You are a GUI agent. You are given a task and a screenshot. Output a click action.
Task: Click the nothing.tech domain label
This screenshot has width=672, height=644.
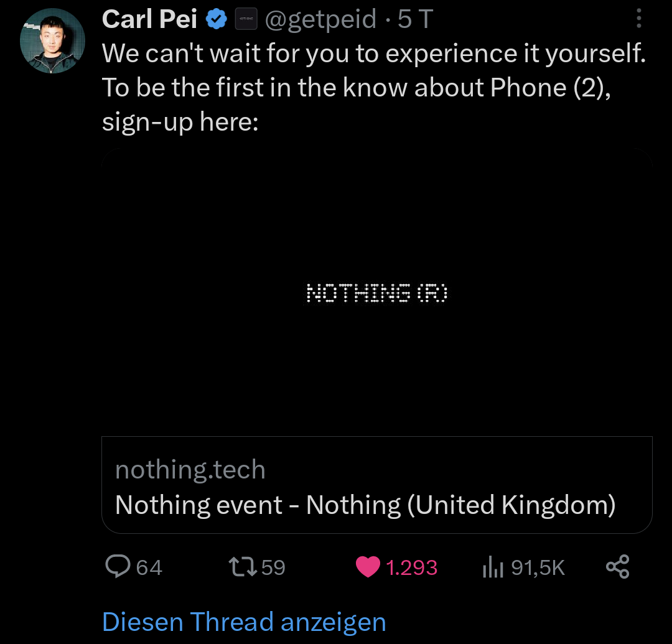point(190,470)
